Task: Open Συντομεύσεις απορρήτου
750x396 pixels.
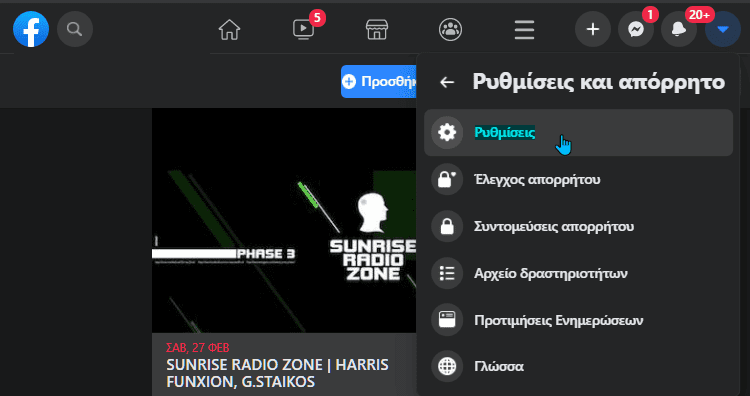Action: click(x=578, y=227)
